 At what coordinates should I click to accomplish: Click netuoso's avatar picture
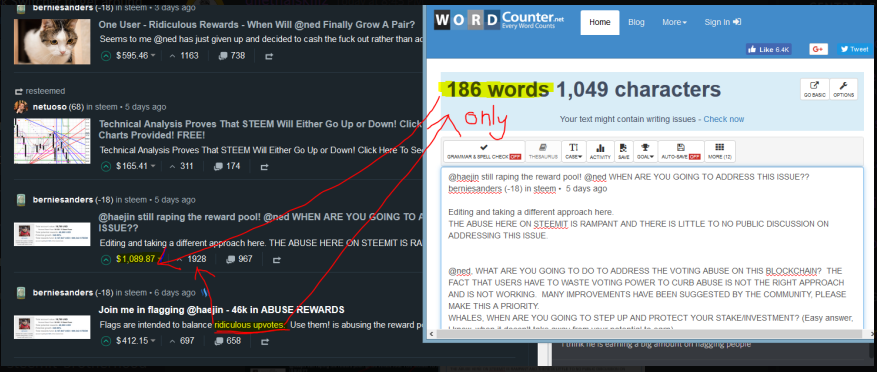[x=21, y=107]
